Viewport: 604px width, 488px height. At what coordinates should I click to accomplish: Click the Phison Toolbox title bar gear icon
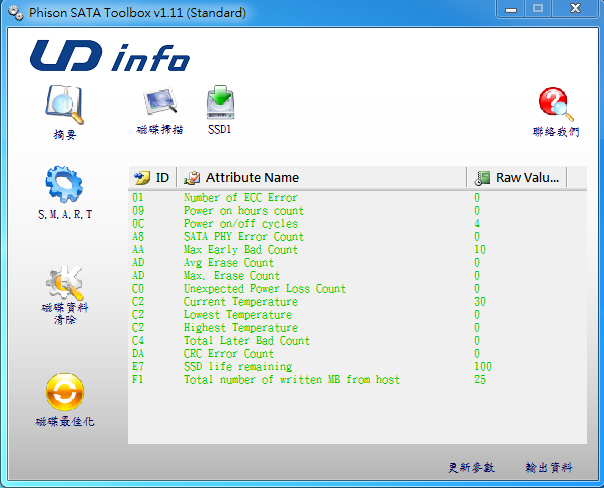[x=15, y=13]
